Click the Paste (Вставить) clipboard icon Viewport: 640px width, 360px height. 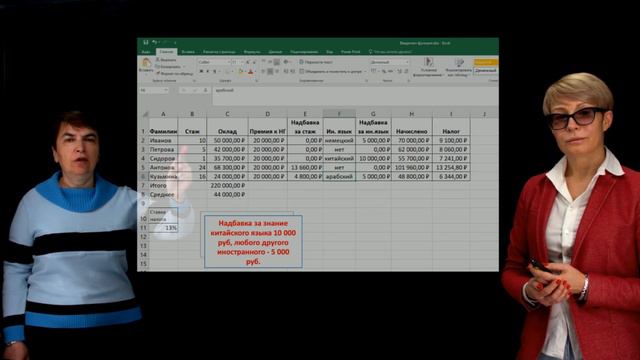[x=146, y=62]
